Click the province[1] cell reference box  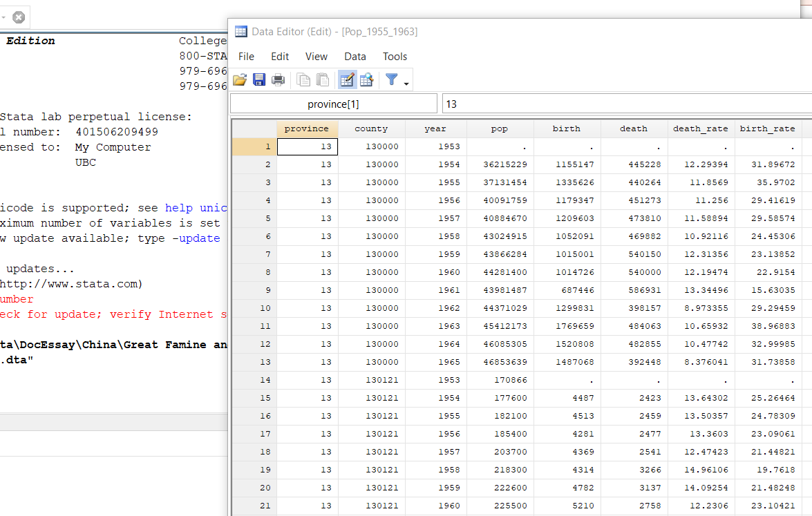click(x=333, y=104)
